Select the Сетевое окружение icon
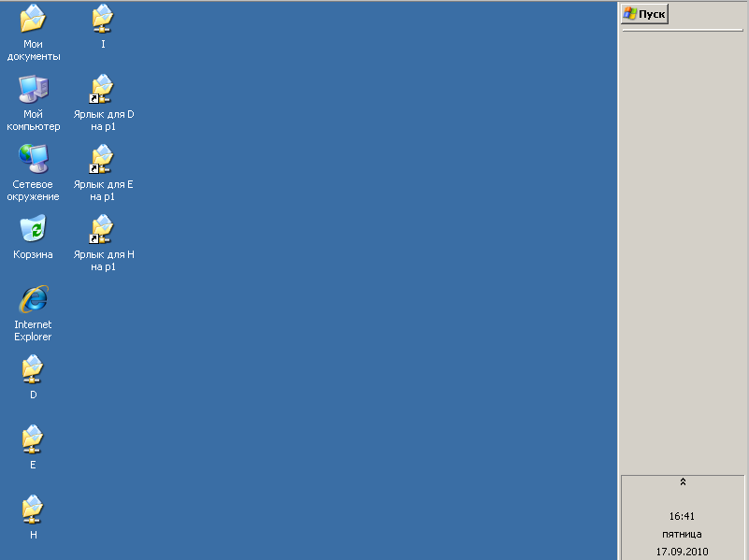Screen dimensions: 749x560 (33, 160)
